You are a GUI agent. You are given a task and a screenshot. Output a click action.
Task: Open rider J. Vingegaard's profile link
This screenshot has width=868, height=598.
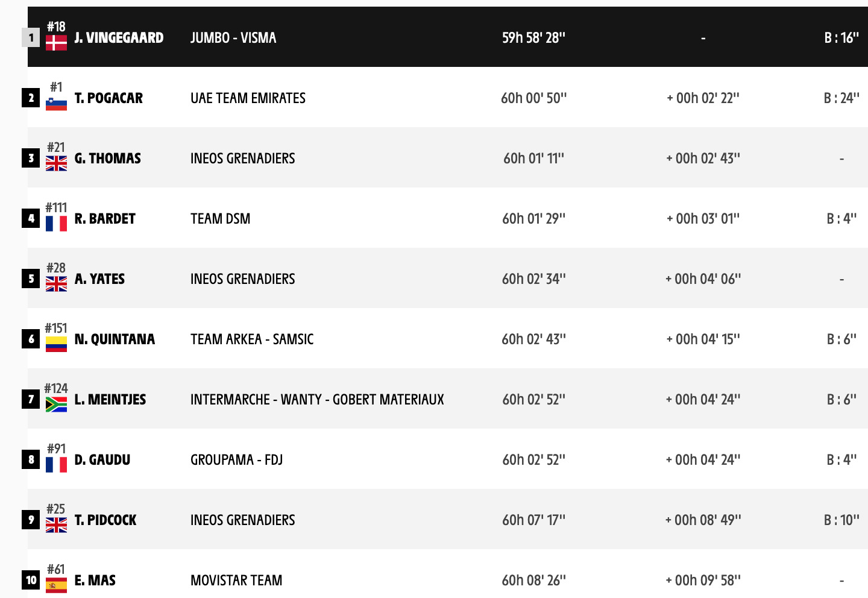tap(119, 38)
